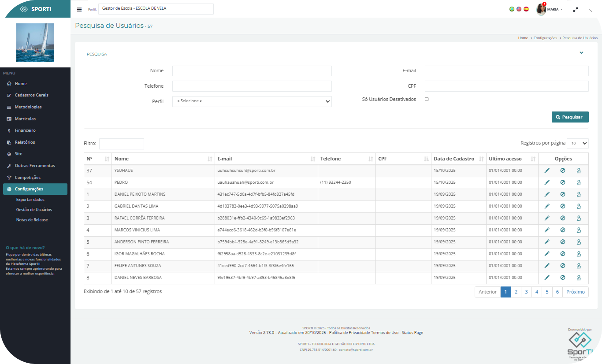The image size is (602, 364).
Task: Click the fullscreen expand icon
Action: (x=576, y=9)
